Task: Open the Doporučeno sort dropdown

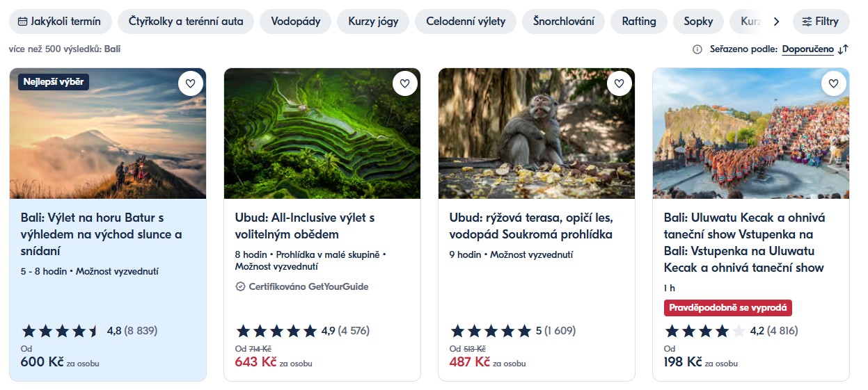Action: (807, 49)
